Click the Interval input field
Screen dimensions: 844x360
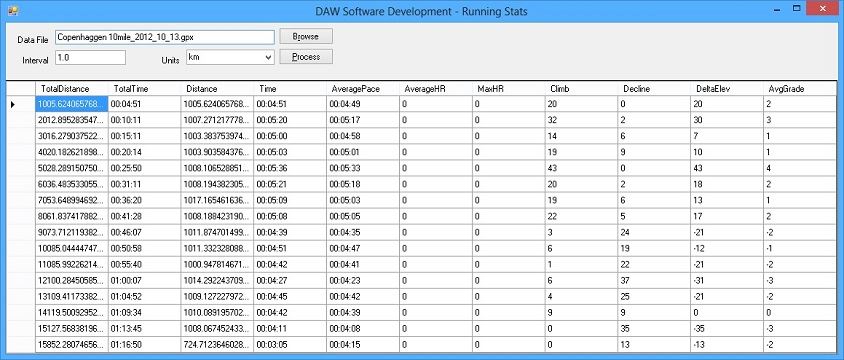point(90,57)
